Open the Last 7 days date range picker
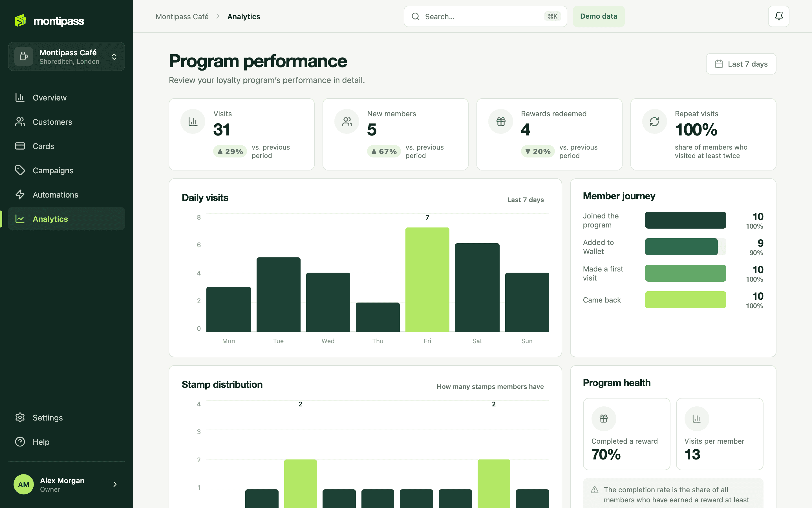812x508 pixels. pyautogui.click(x=741, y=64)
